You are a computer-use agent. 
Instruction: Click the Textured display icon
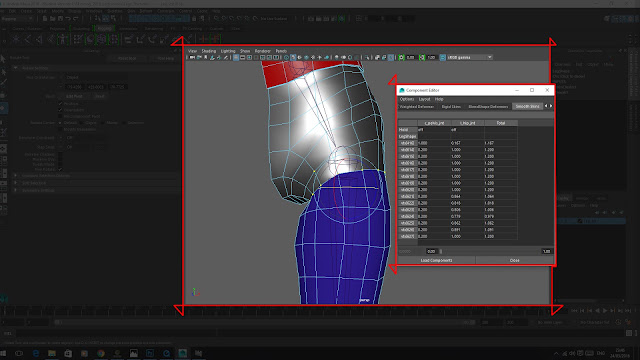pos(313,58)
